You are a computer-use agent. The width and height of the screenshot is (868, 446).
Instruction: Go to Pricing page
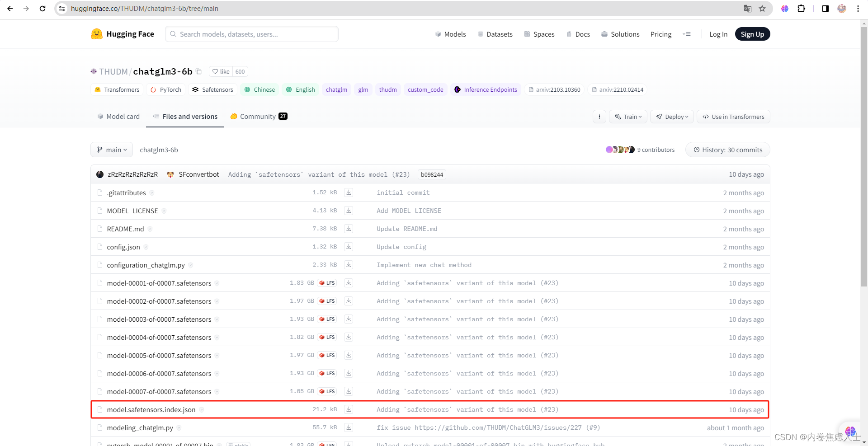[x=661, y=34]
